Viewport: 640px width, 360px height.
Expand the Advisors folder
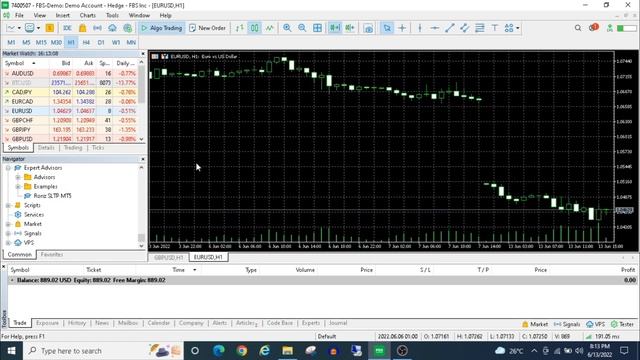[18, 177]
